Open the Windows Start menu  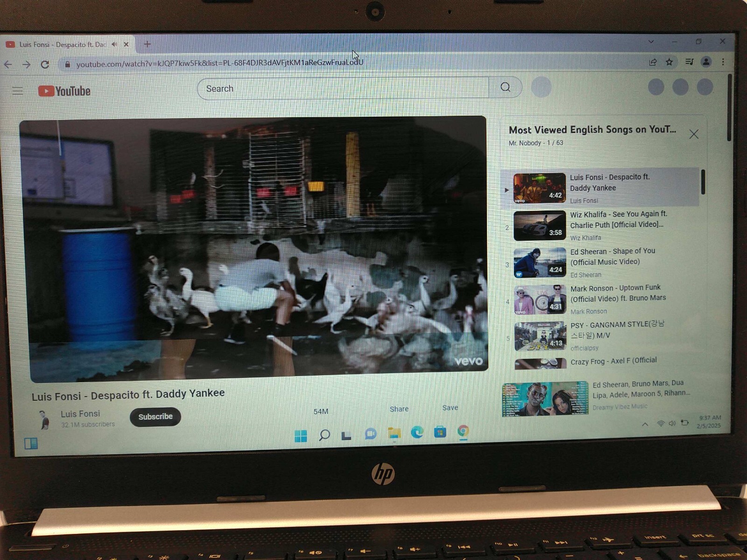(301, 436)
